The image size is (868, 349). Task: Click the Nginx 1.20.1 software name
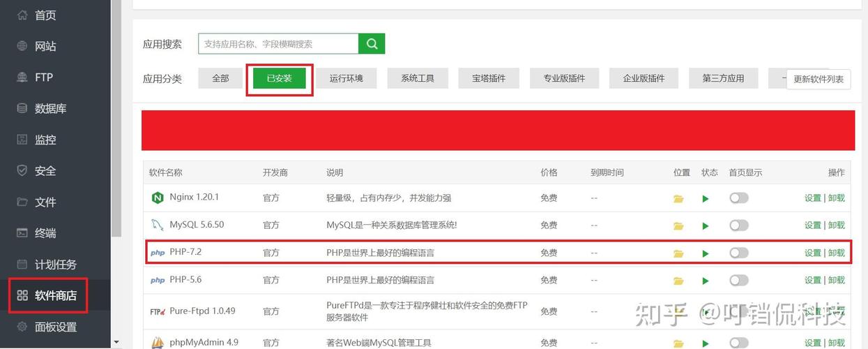point(195,198)
